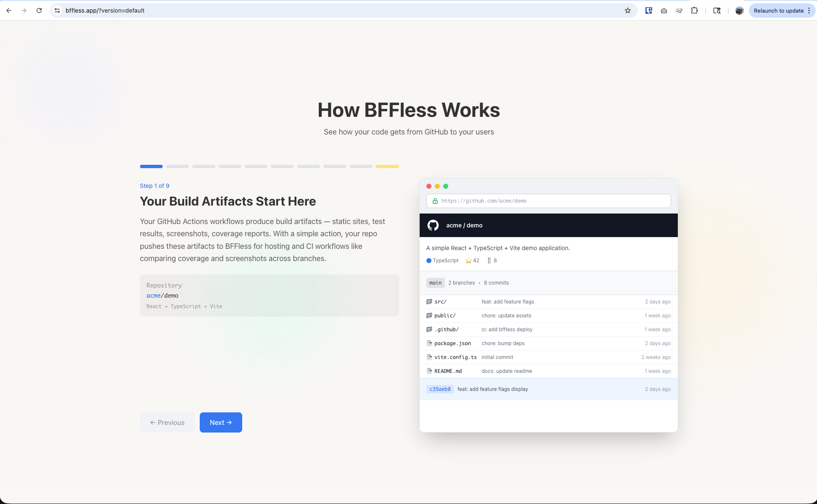Bookmark this page with the star icon

(627, 11)
